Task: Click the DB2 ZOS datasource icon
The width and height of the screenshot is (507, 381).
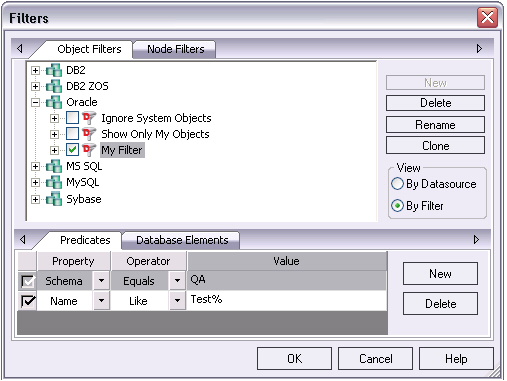Action: coord(54,86)
